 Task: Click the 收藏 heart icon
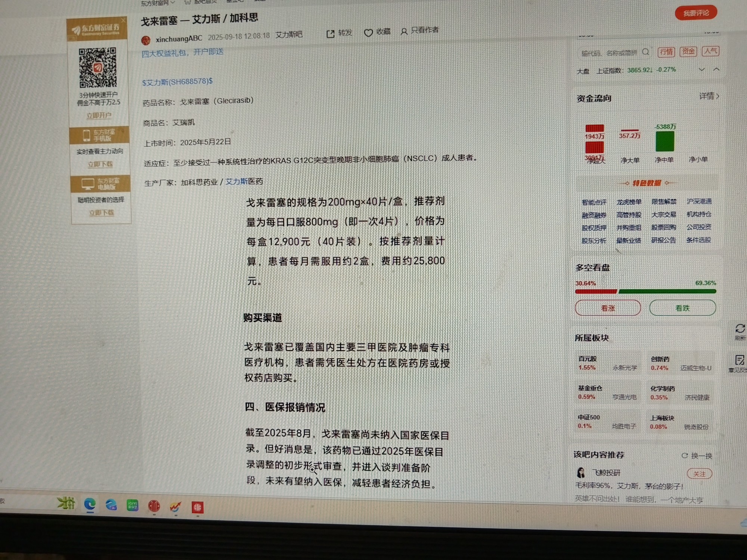tap(368, 33)
